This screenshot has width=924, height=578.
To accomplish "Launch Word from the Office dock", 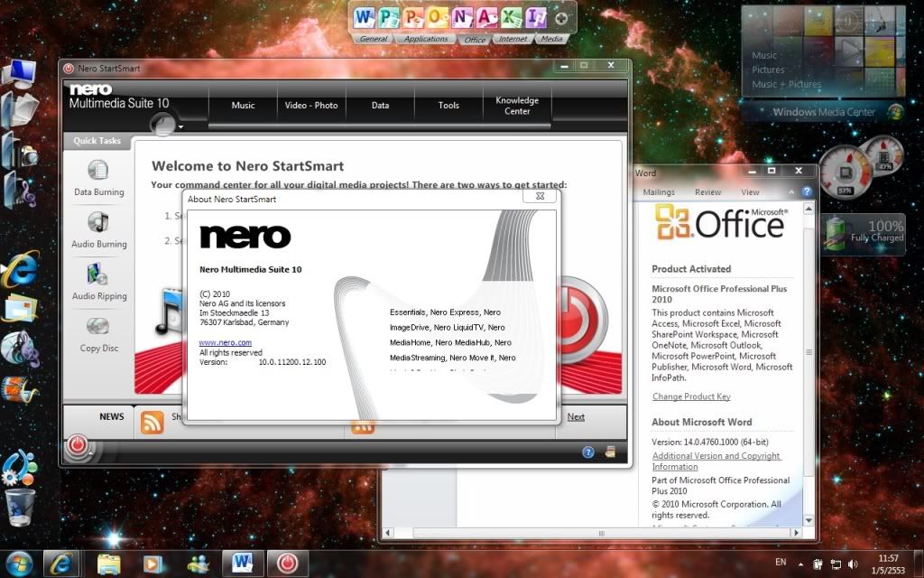I will [364, 18].
